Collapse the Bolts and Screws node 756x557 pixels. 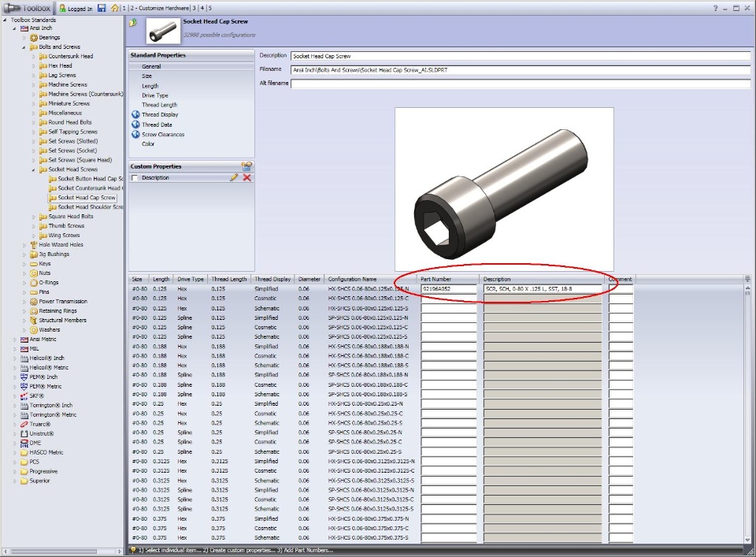[x=24, y=47]
